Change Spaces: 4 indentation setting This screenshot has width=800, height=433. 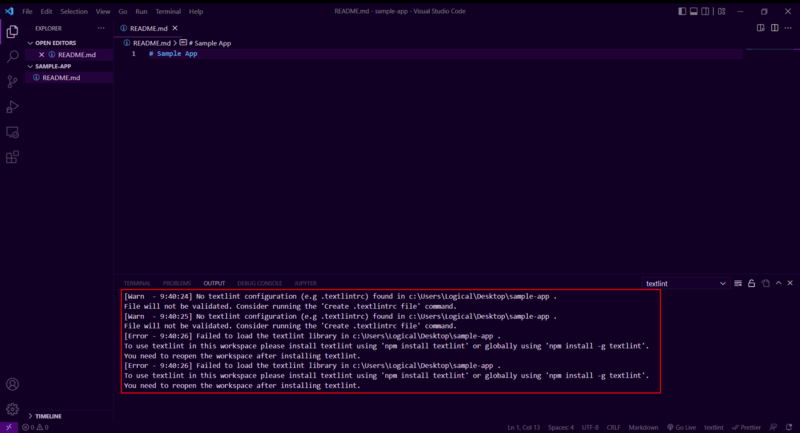561,427
